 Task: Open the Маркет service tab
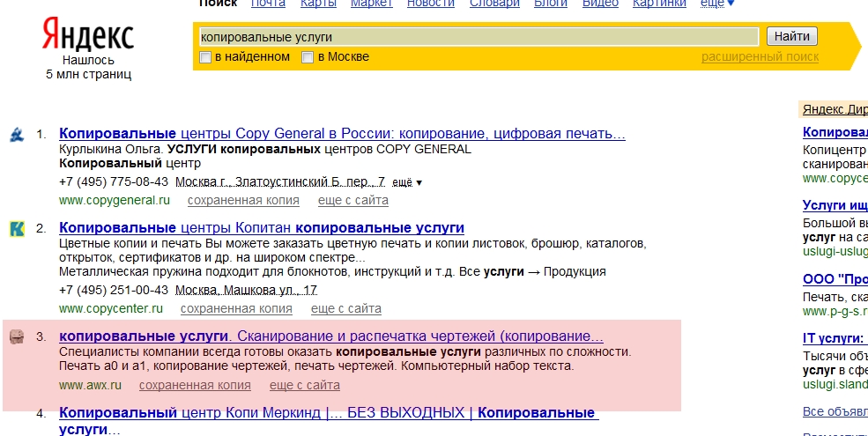pyautogui.click(x=372, y=4)
